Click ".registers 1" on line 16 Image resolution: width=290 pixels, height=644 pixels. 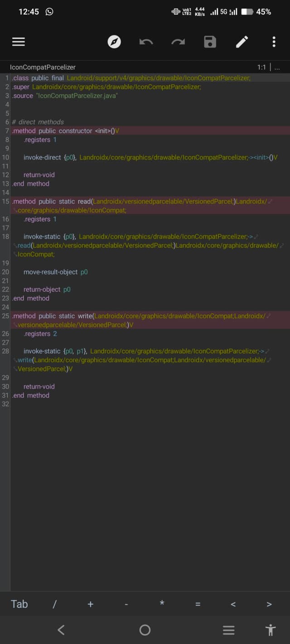(x=40, y=219)
